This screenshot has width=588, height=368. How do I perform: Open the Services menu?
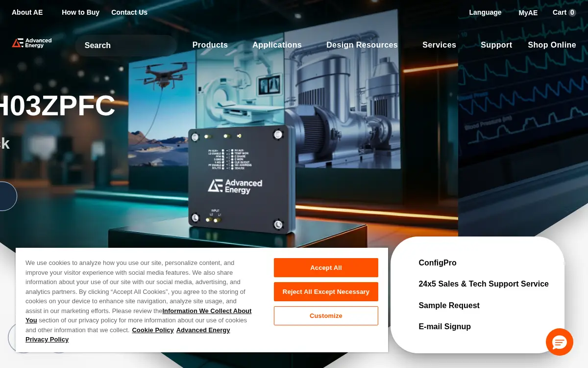(439, 45)
